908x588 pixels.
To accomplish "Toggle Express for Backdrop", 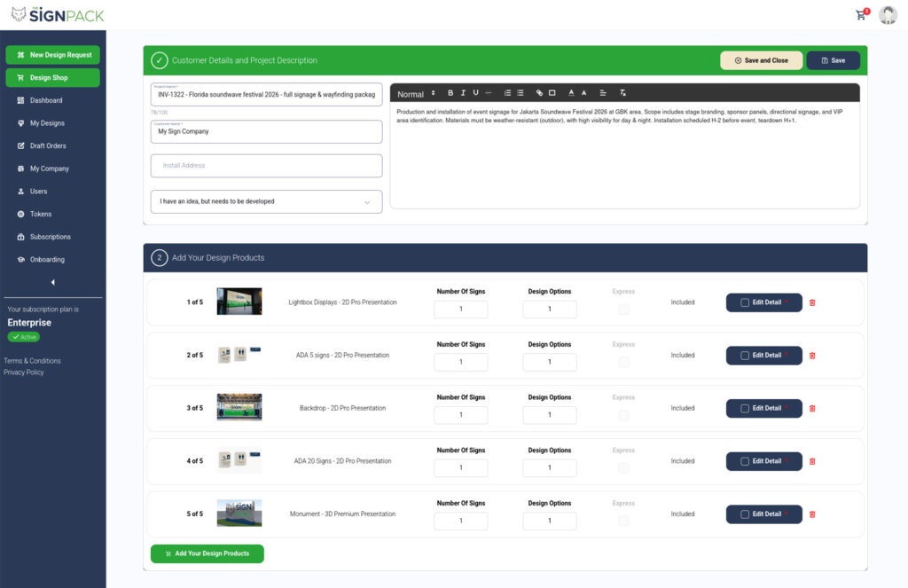I will point(623,415).
